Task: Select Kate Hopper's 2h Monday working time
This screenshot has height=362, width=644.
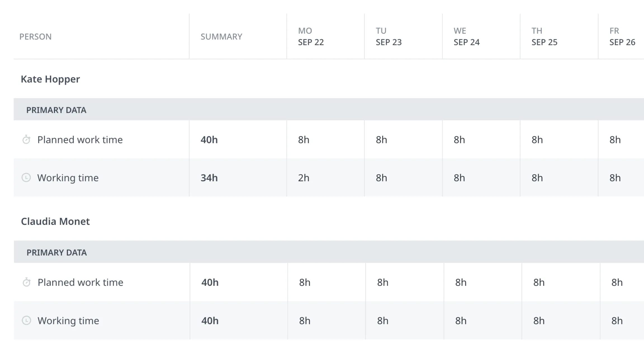Action: (x=304, y=178)
